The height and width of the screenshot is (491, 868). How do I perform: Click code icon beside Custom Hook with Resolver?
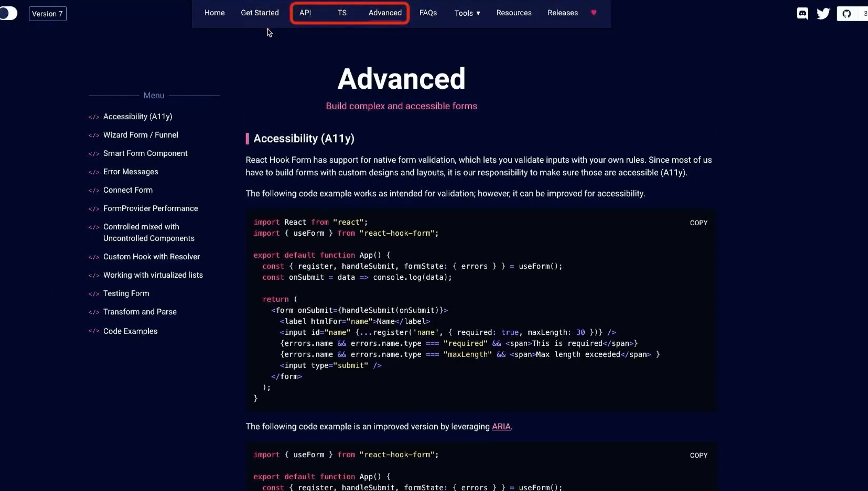pyautogui.click(x=94, y=257)
